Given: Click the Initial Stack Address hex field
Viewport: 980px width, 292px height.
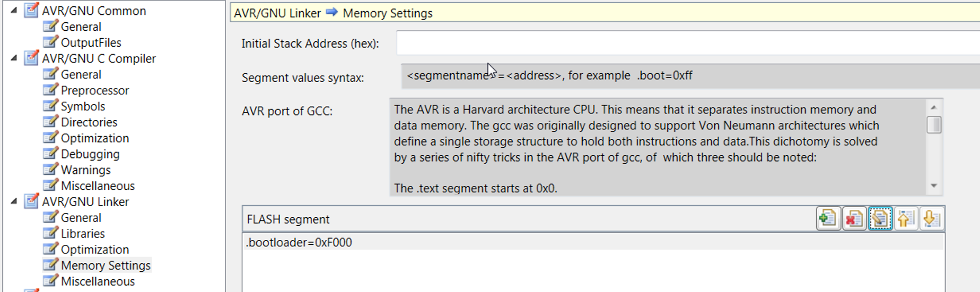Looking at the screenshot, I should [x=688, y=42].
